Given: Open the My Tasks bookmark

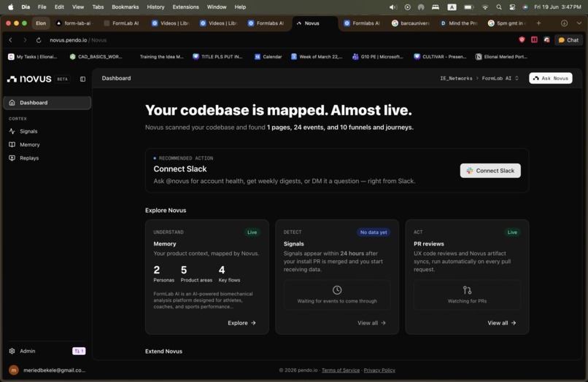Looking at the screenshot, I should pyautogui.click(x=33, y=57).
